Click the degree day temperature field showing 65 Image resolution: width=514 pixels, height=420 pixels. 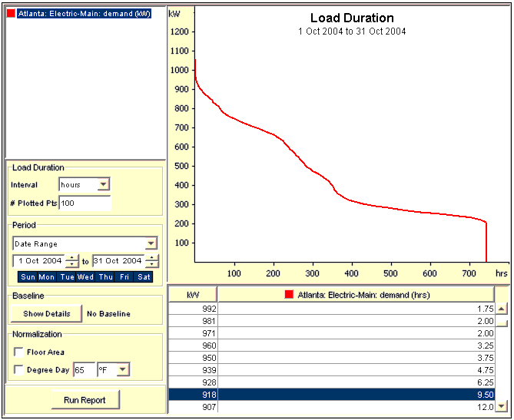pyautogui.click(x=83, y=370)
